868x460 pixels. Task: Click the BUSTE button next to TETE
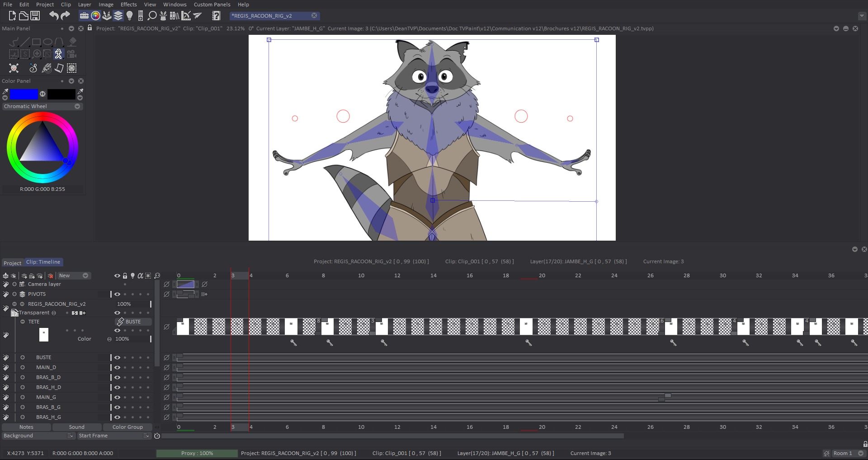pos(132,322)
